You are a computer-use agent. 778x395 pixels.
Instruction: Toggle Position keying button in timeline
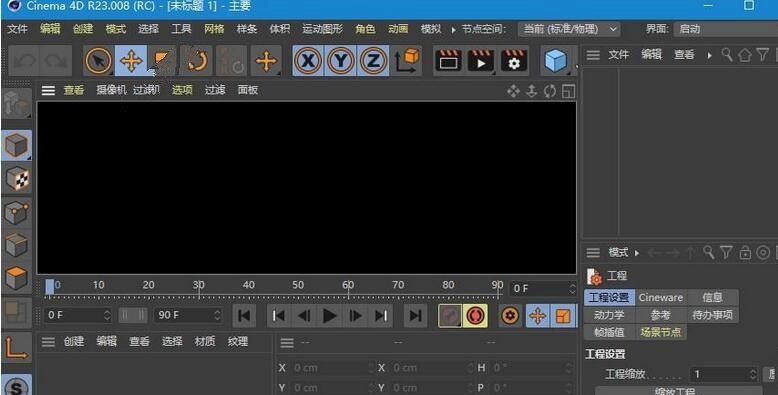point(538,316)
